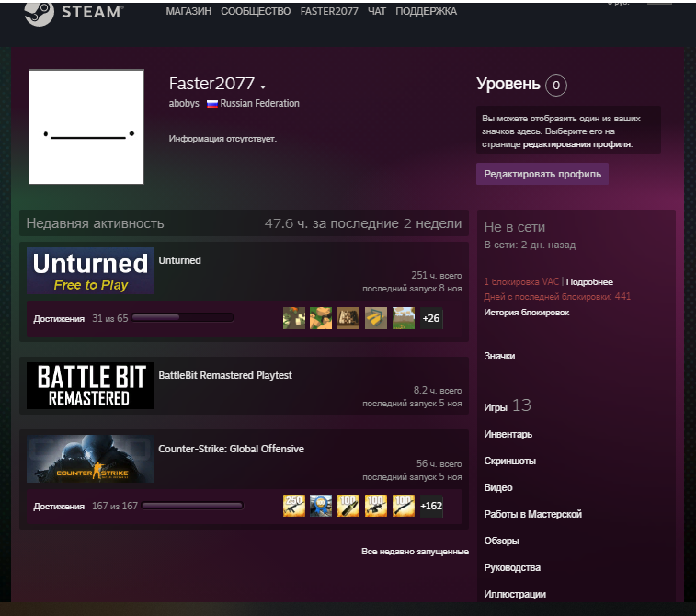Open fifth Unturned achievement icon
This screenshot has width=696, height=616.
pos(404,318)
